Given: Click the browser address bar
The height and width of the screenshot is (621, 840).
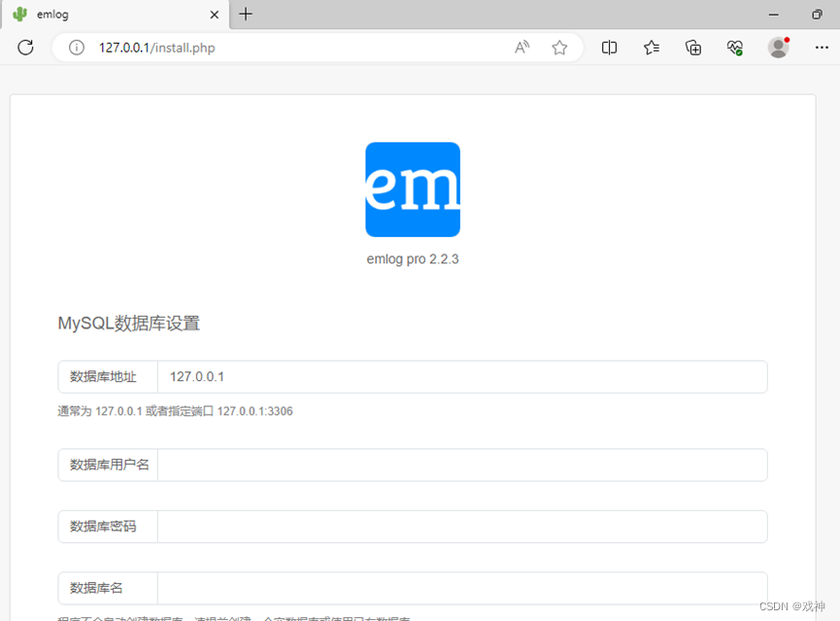Looking at the screenshot, I should point(291,47).
